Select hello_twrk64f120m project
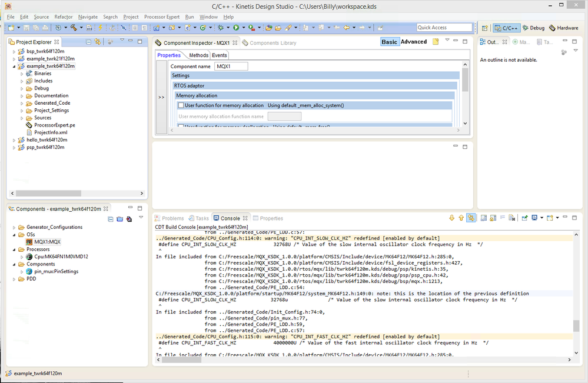Viewport: 588px width, 383px height. [47, 140]
